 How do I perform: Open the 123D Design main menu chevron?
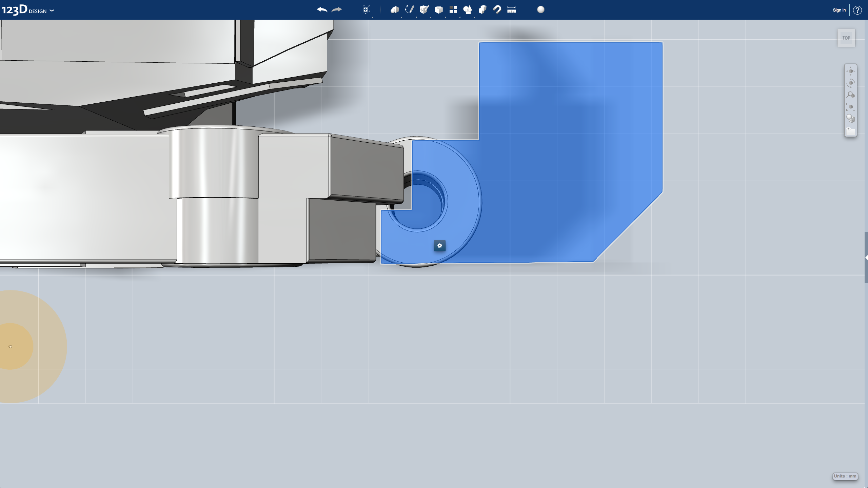[52, 11]
